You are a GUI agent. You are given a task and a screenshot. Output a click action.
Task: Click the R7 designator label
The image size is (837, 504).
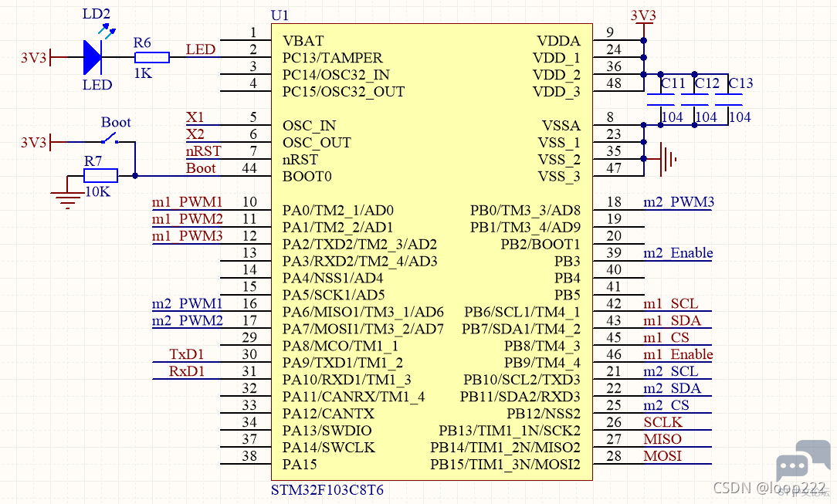coord(93,161)
